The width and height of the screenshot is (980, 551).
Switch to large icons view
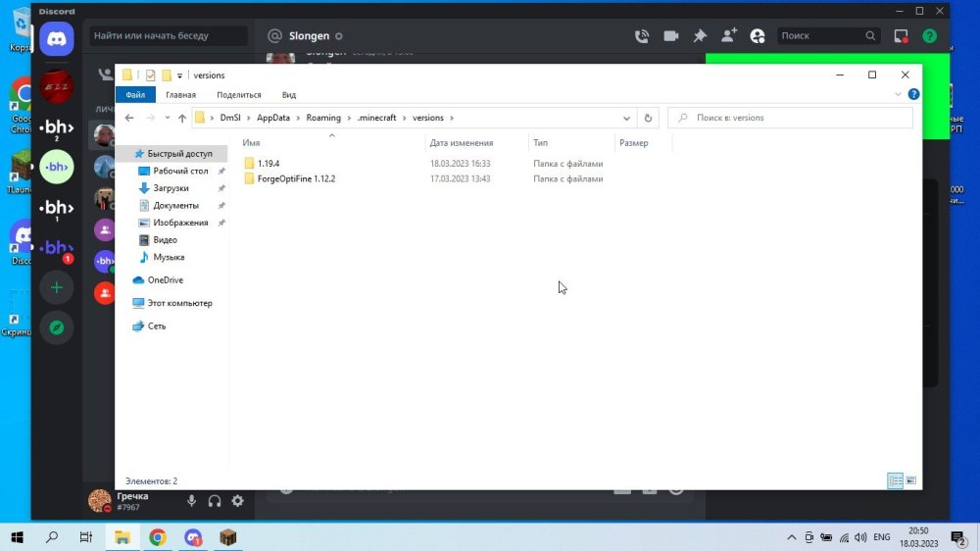tap(910, 480)
